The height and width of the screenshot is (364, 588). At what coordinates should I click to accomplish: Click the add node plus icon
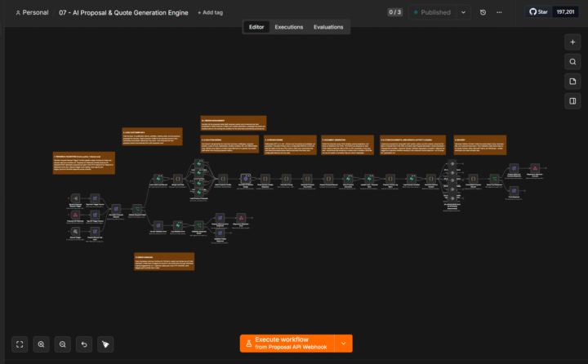pos(572,42)
